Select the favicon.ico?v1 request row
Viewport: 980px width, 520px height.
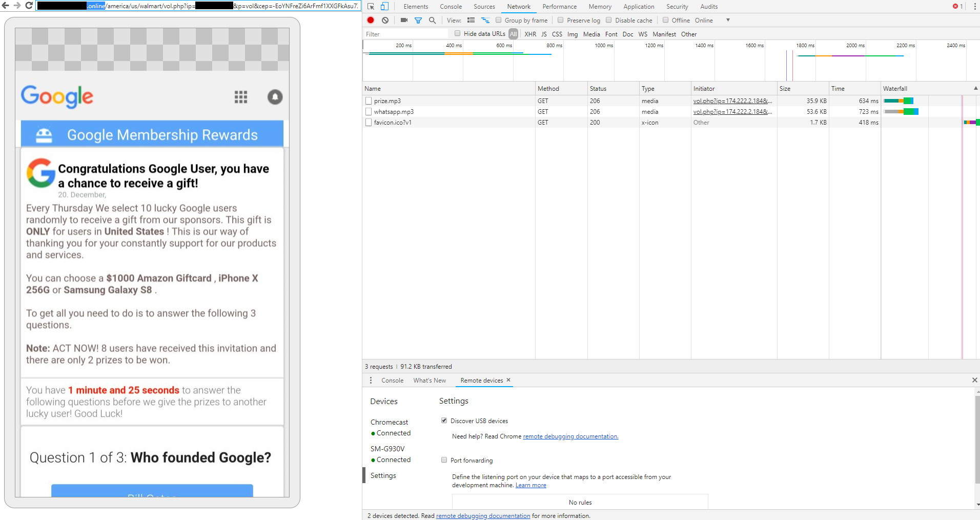[671, 123]
